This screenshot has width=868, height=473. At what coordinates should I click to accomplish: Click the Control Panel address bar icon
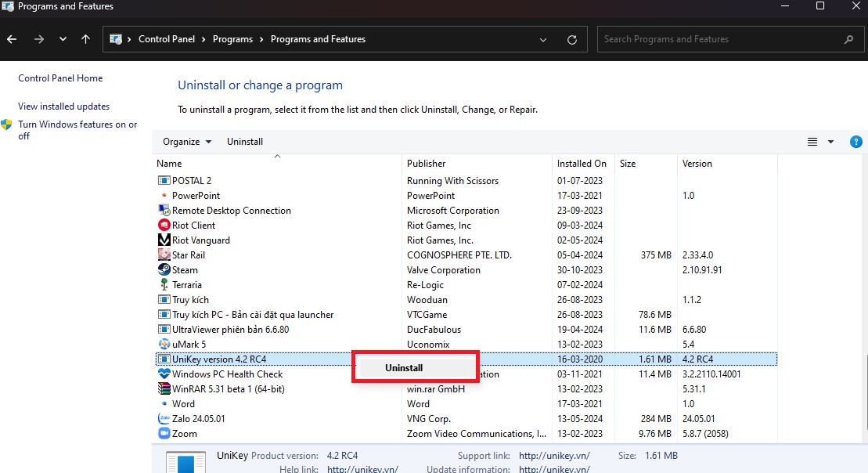pyautogui.click(x=116, y=39)
